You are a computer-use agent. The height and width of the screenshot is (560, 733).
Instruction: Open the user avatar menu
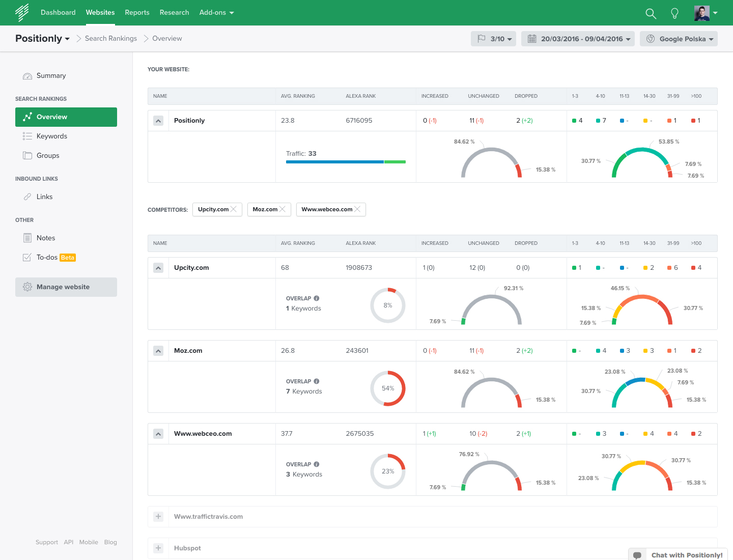coord(706,13)
